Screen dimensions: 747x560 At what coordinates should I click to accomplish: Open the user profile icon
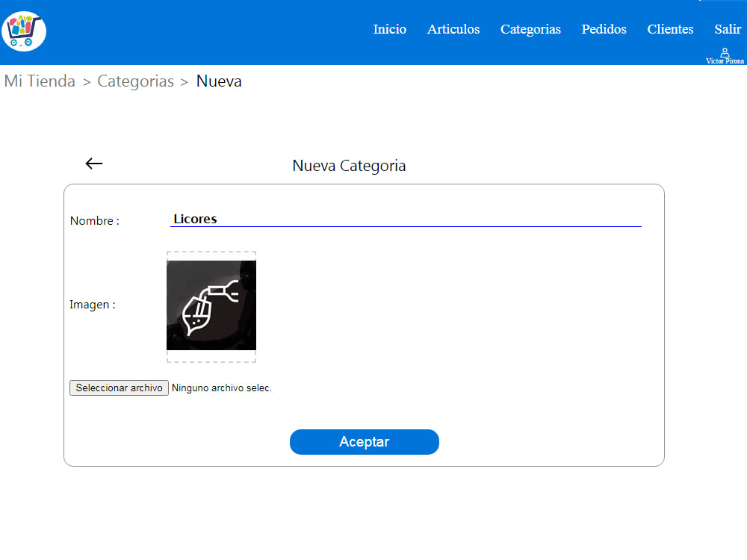[x=725, y=52]
